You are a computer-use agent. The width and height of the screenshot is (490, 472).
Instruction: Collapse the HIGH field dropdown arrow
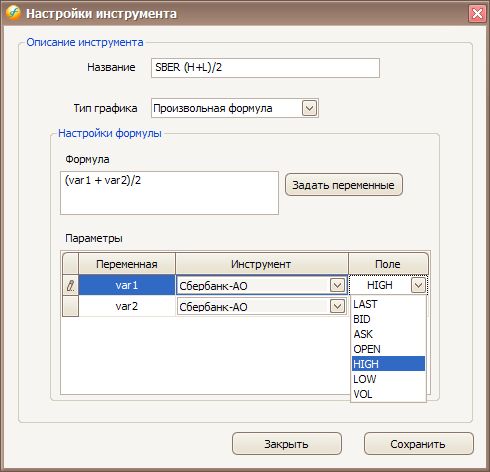point(418,285)
